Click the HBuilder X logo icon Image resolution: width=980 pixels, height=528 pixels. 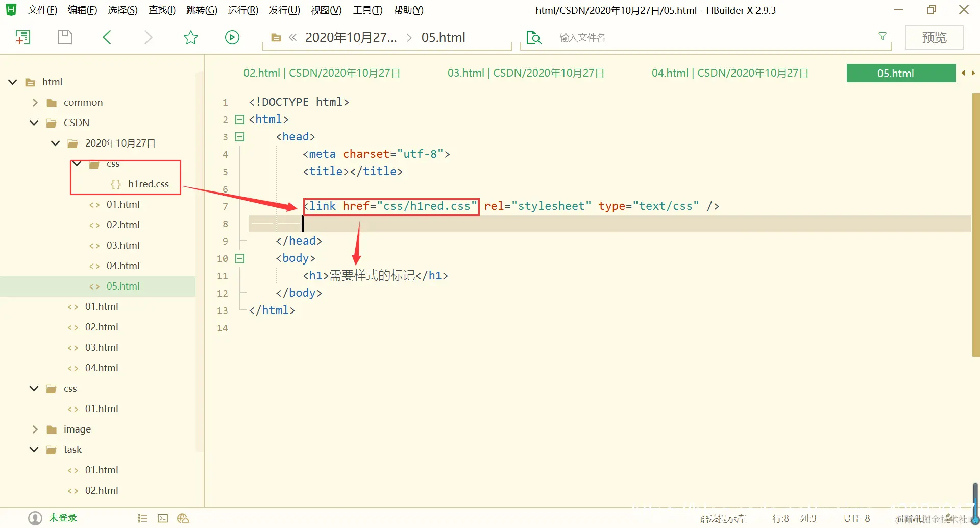point(11,10)
